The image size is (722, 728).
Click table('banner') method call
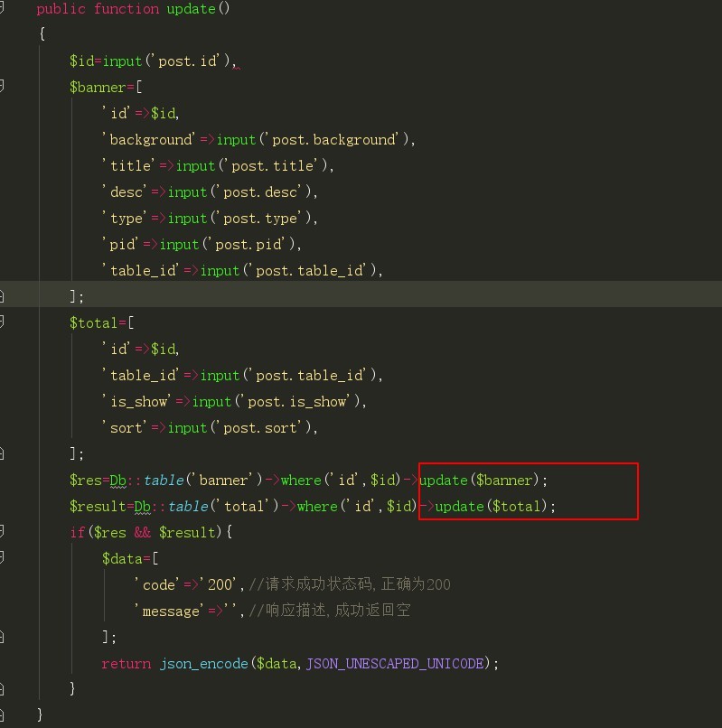click(x=202, y=481)
